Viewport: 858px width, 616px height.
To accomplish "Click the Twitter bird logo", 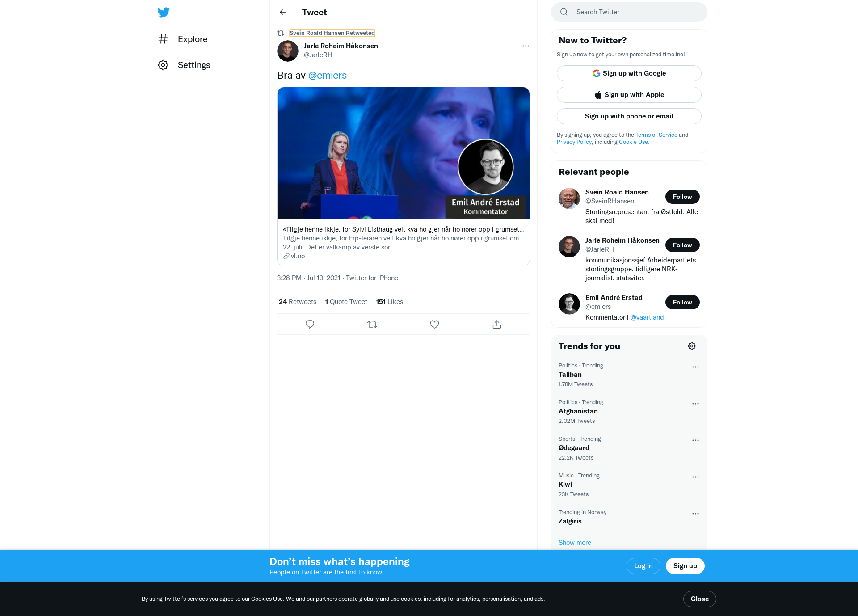I will coord(164,12).
